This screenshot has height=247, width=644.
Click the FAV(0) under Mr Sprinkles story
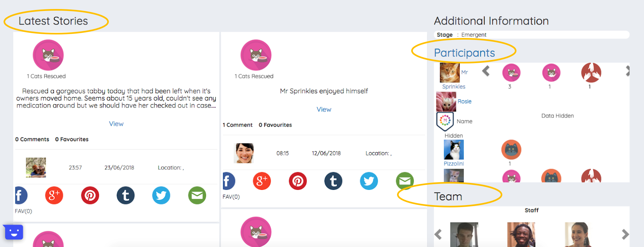231,197
